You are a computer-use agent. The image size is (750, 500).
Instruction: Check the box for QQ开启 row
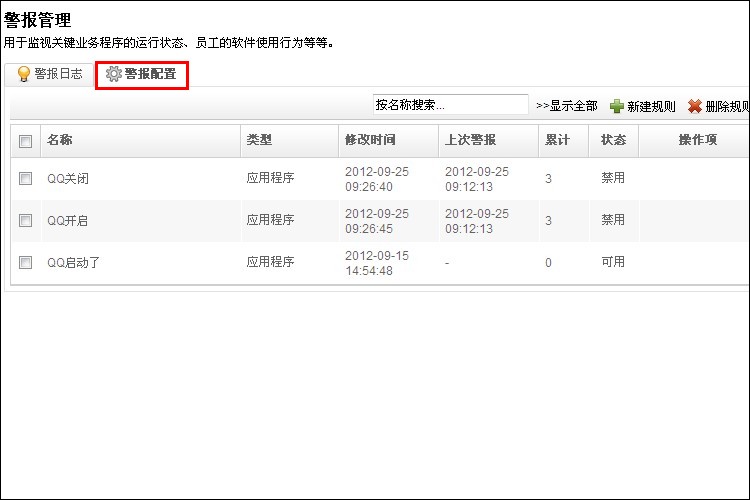click(25, 221)
